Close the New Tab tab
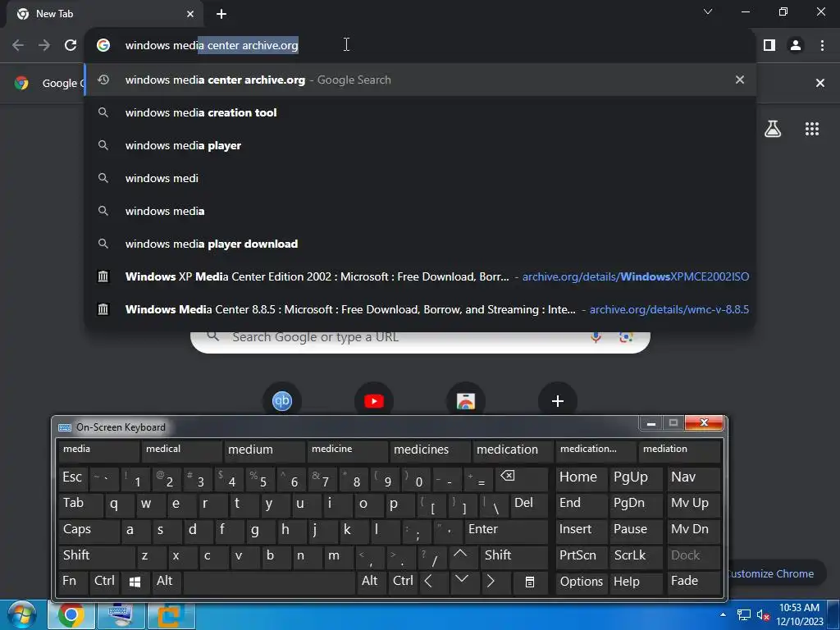 [190, 14]
